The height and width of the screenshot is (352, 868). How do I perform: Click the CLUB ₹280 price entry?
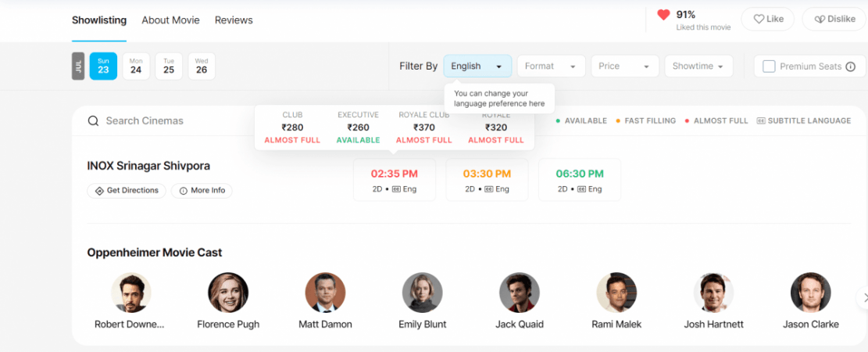click(292, 128)
